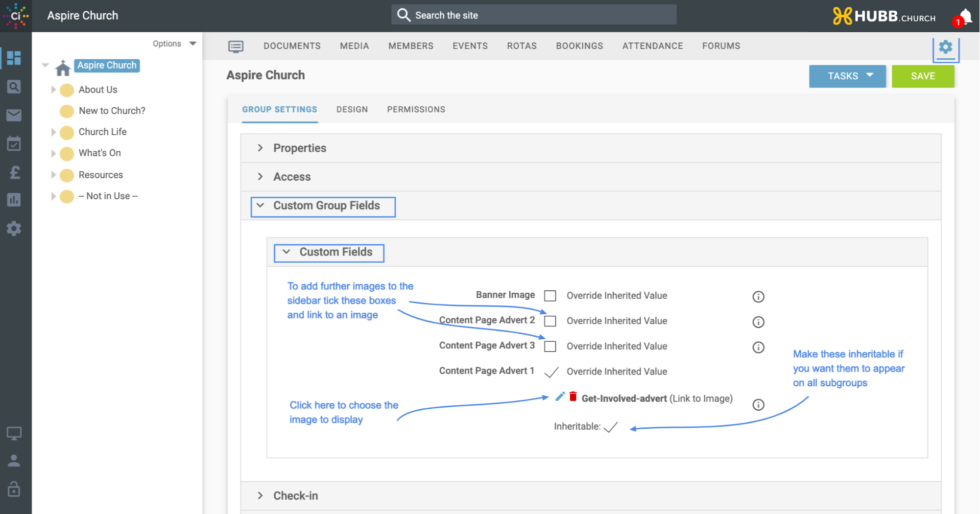Viewport: 980px width, 514px height.
Task: Open the Members menu
Action: pos(411,46)
